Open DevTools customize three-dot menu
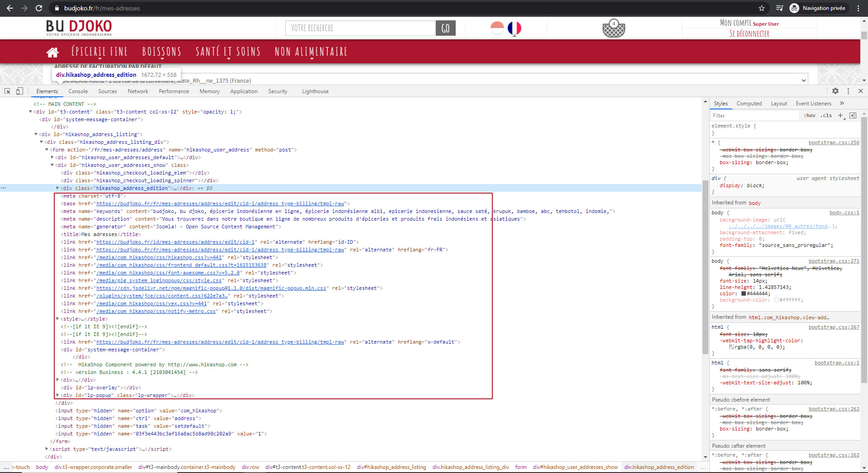The image size is (868, 473). pyautogui.click(x=848, y=91)
